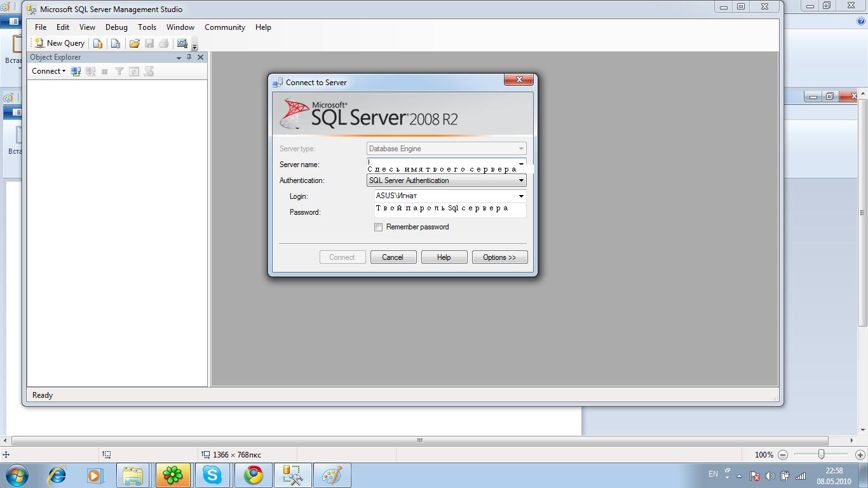Viewport: 868px width, 488px height.
Task: Open Windows Explorer folder on taskbar
Action: [133, 475]
